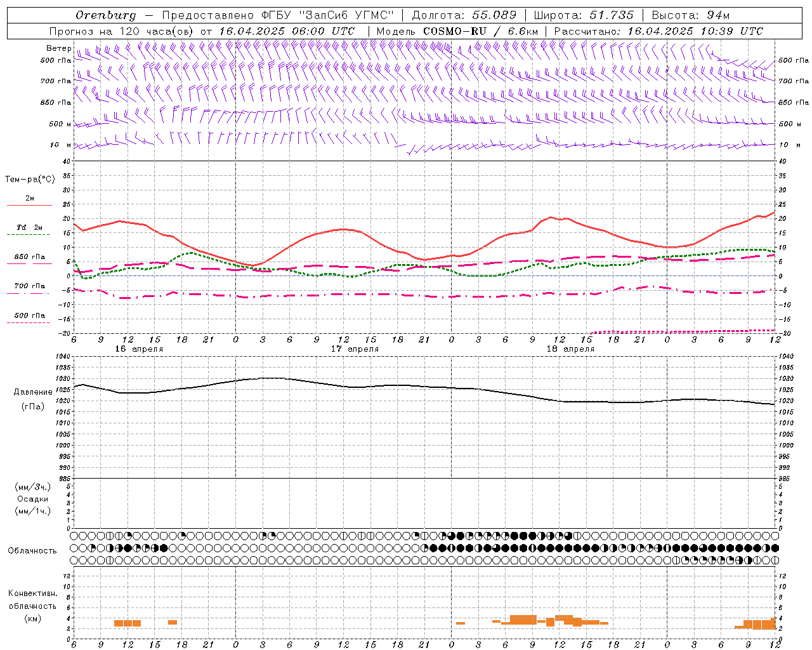Click the green dashed line sample under 'Td 2м'
This screenshot has width=812, height=650.
pos(28,235)
